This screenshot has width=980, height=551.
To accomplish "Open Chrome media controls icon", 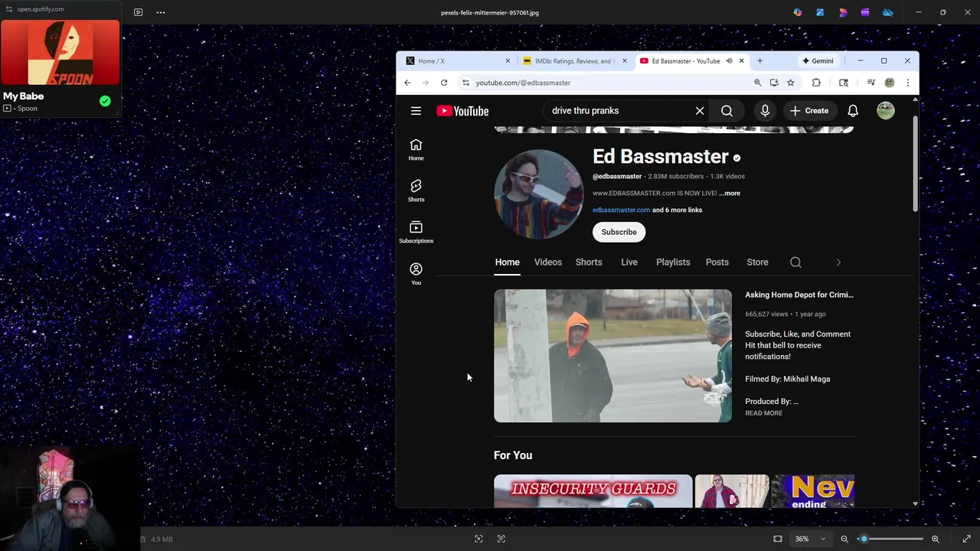I will pyautogui.click(x=871, y=83).
